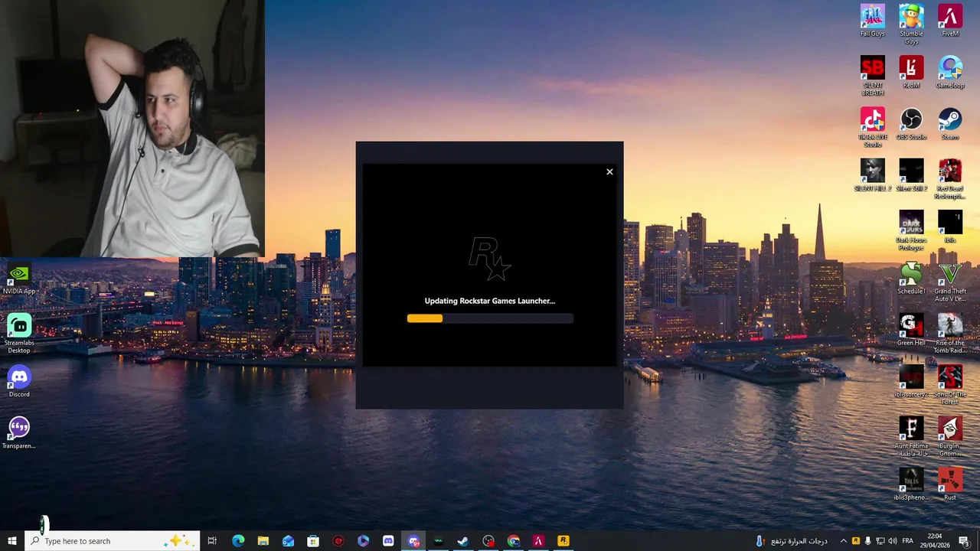Open the Fall Guys desktop shortcut
Viewport: 980px width, 551px height.
tap(872, 21)
